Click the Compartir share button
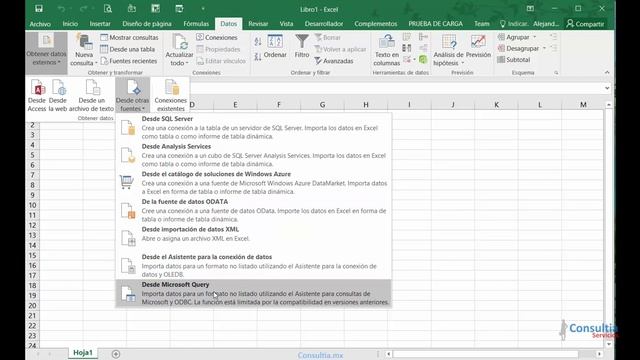The width and height of the screenshot is (640, 360). coord(585,24)
